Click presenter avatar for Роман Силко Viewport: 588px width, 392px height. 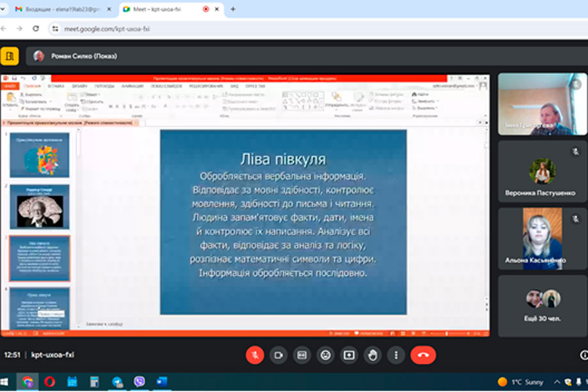click(x=39, y=56)
